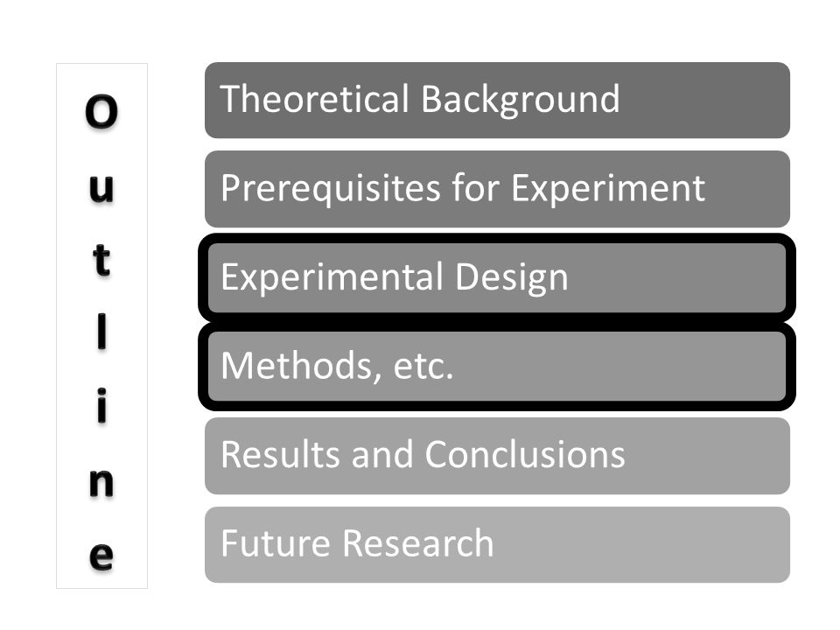Click the word Conclusions

pos(525,454)
